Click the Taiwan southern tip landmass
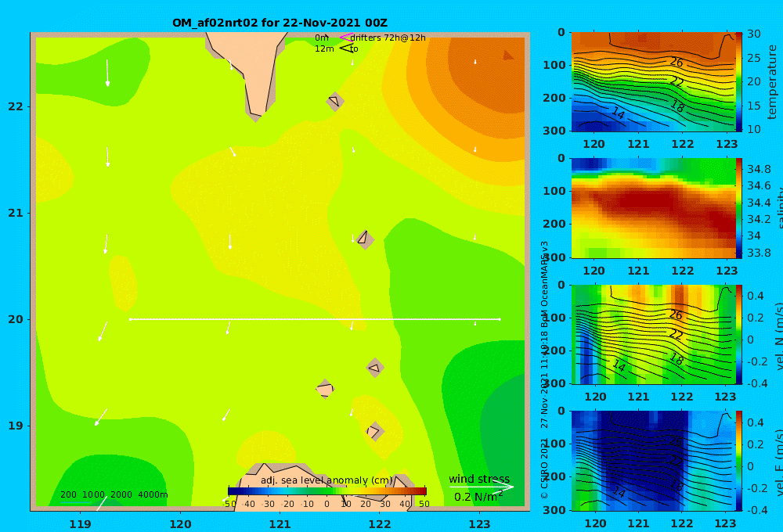The image size is (783, 532). tap(251, 70)
